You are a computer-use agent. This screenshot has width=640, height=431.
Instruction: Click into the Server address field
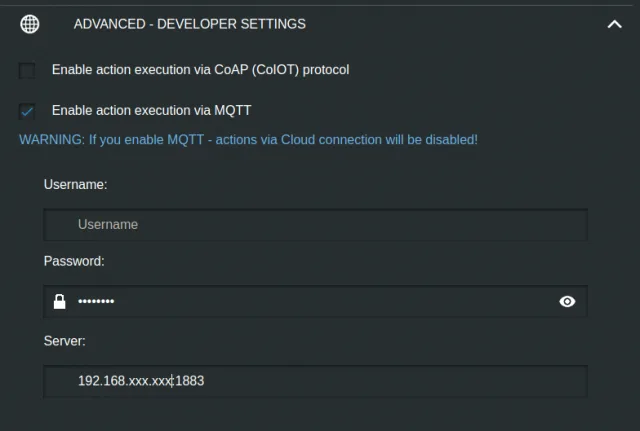400,381
